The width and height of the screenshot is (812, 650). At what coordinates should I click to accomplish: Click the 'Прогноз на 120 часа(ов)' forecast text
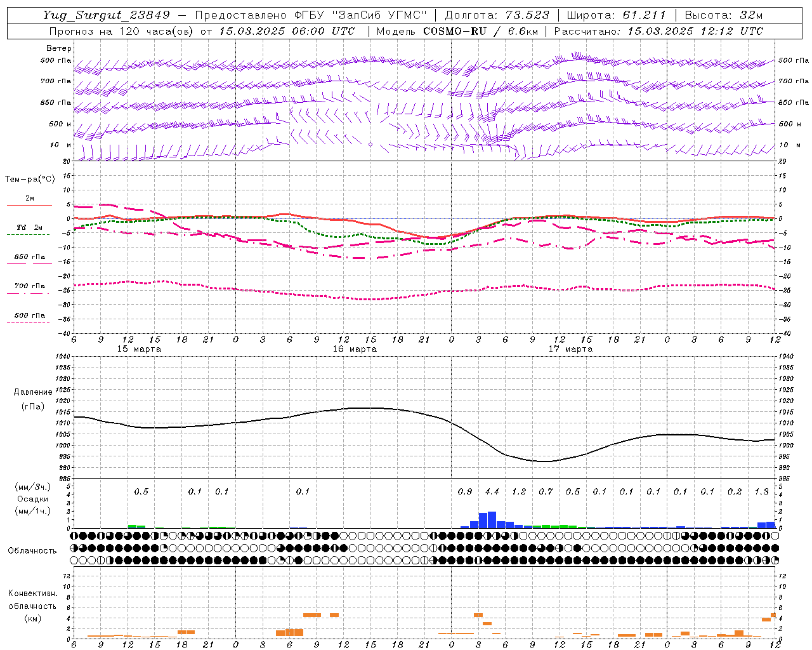122,31
